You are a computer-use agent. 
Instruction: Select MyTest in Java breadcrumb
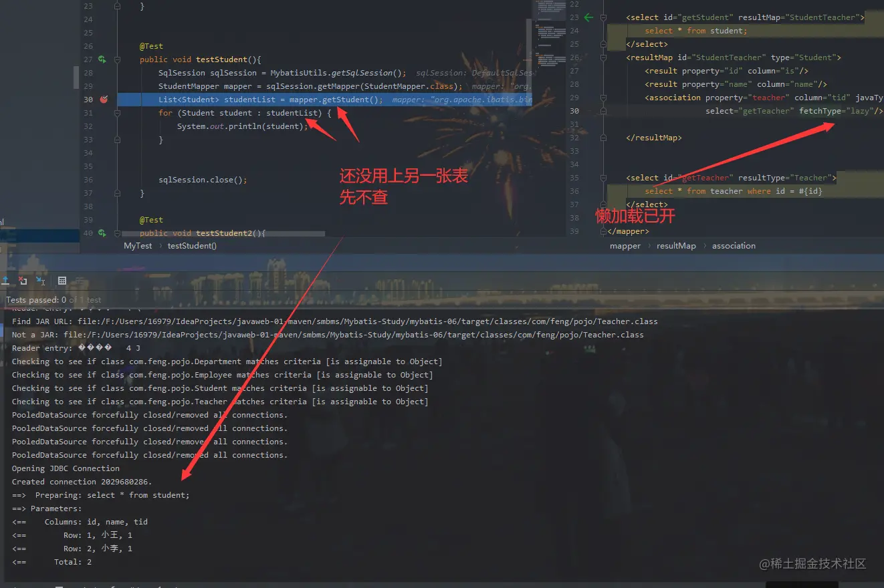(x=138, y=246)
